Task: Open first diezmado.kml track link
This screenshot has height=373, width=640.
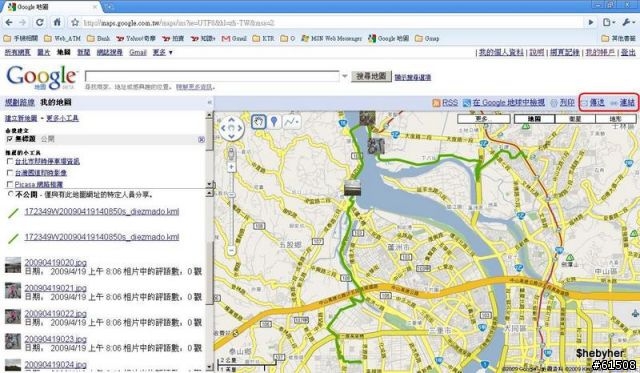Action: 102,211
